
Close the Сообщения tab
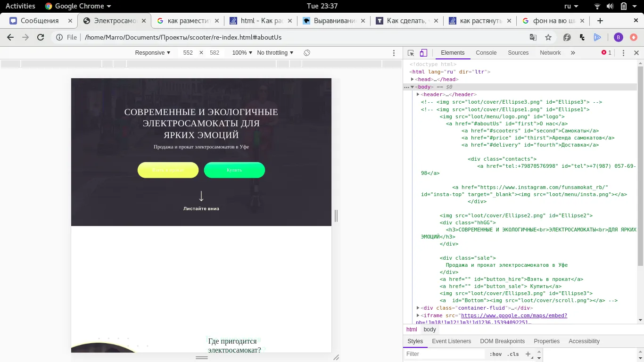70,21
